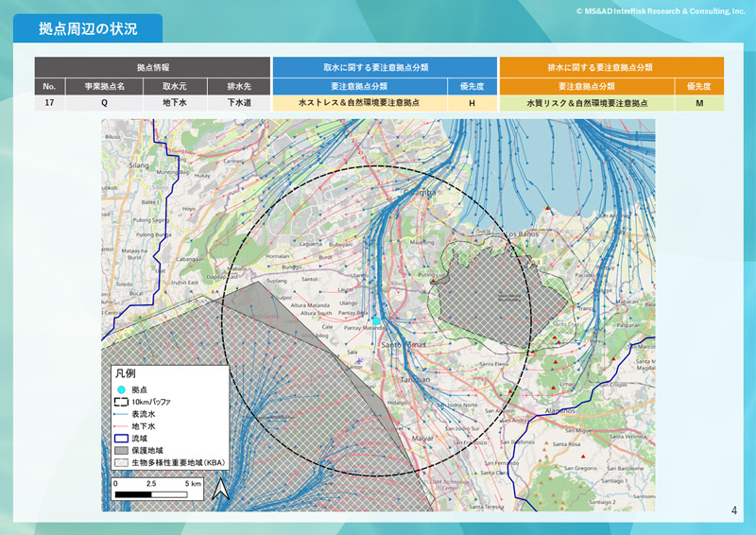
Task: Click the cyan 拠点 legend symbol
Action: pos(121,389)
